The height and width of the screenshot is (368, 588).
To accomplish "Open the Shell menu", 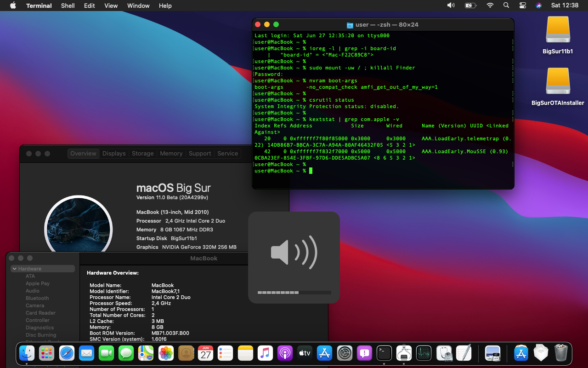I will coord(68,6).
